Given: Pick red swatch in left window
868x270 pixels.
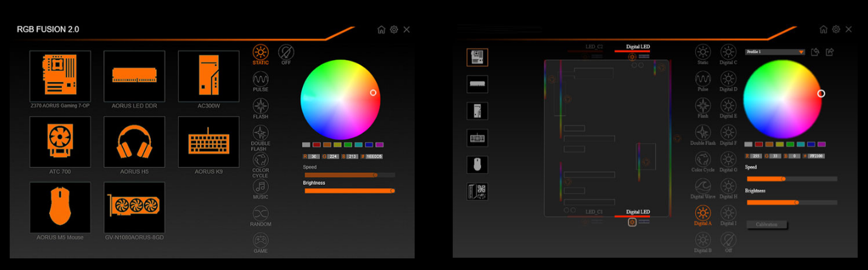Looking at the screenshot, I should (x=317, y=145).
